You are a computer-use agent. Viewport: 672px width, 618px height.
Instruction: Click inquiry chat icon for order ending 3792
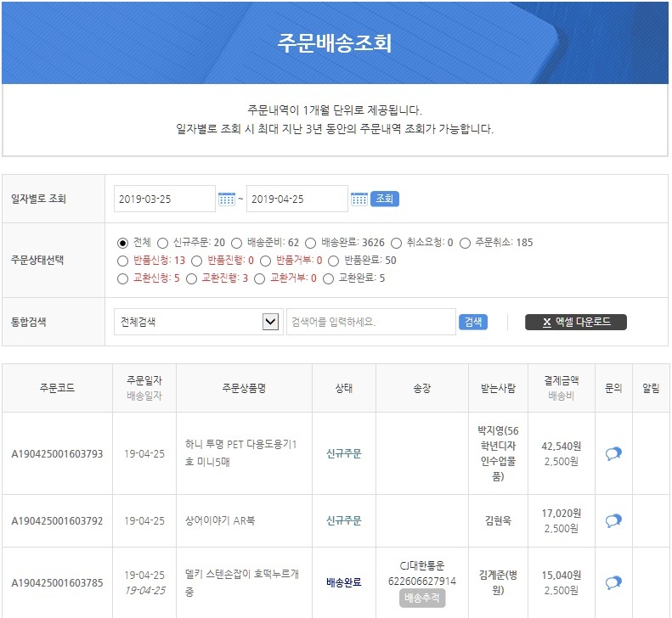click(x=613, y=520)
